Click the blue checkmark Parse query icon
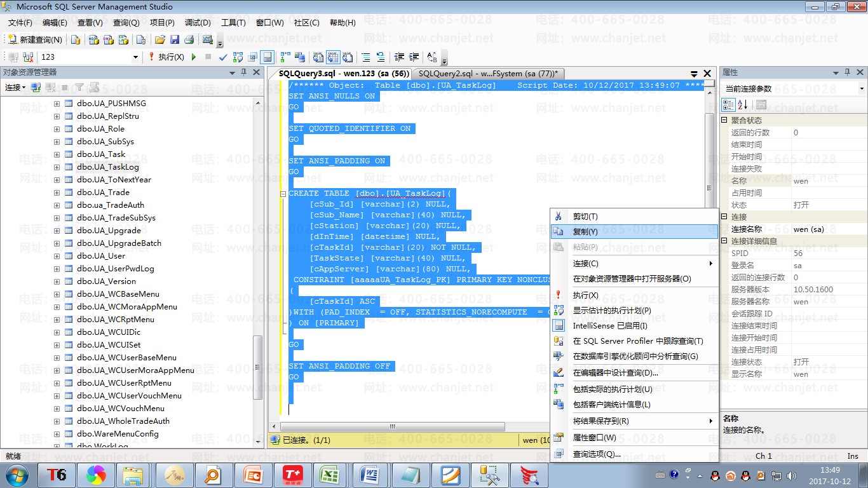868x488 pixels. [x=223, y=57]
